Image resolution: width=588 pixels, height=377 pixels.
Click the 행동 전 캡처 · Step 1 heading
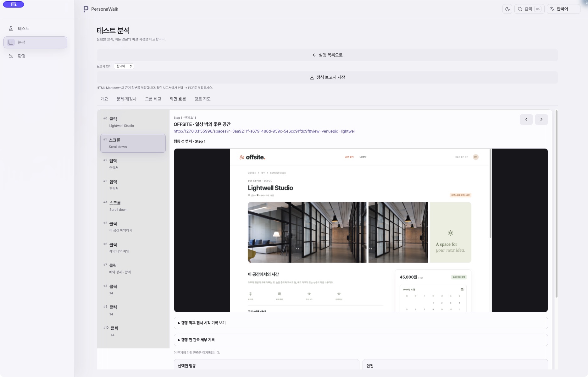(190, 141)
